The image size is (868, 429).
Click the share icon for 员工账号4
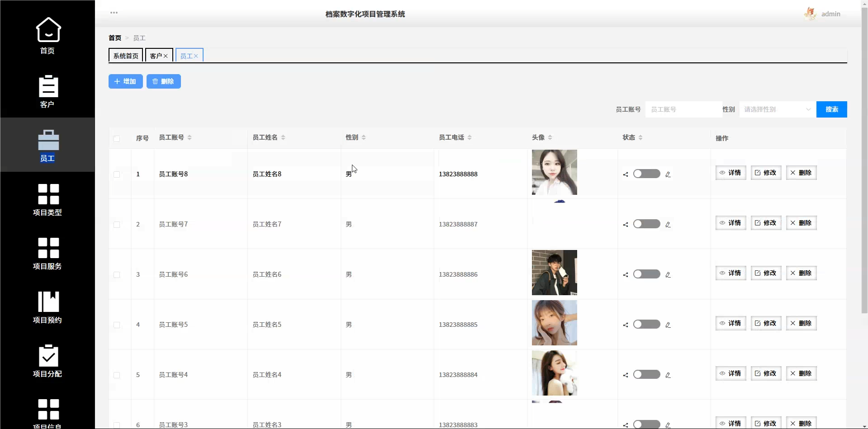tap(626, 375)
